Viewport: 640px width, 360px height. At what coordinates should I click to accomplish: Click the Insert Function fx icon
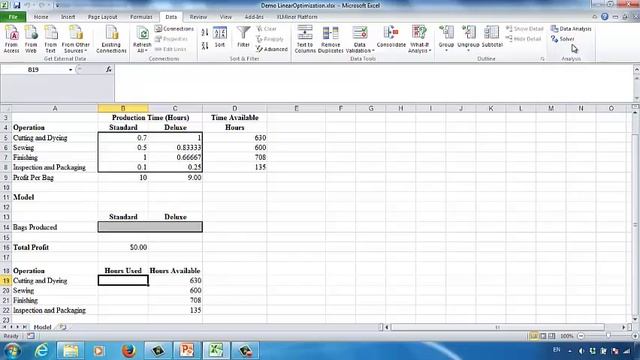pyautogui.click(x=109, y=70)
